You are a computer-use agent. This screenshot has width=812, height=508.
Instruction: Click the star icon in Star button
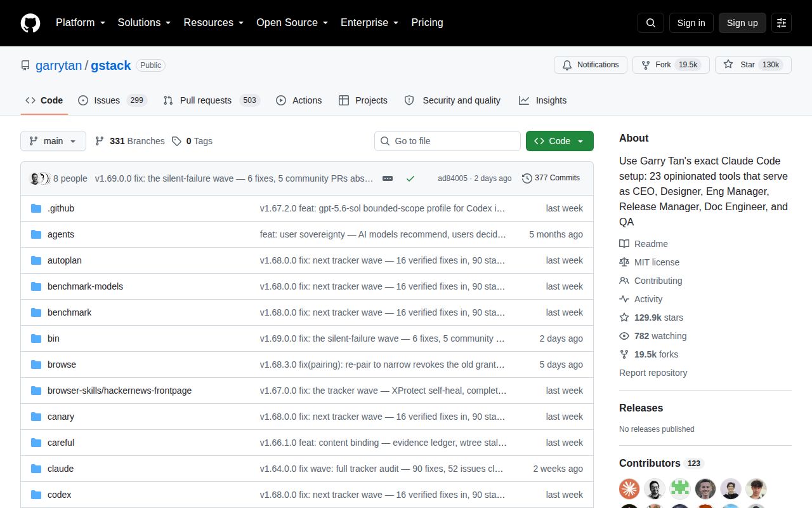pos(728,65)
